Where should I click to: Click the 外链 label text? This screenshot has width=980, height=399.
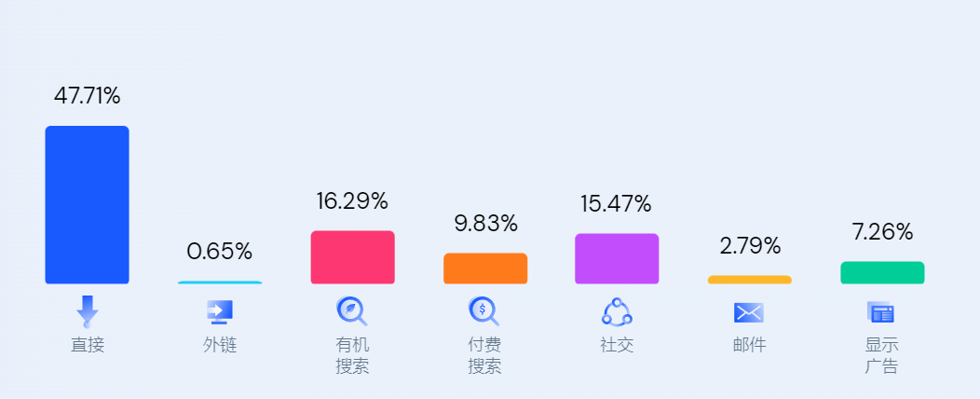pos(220,345)
